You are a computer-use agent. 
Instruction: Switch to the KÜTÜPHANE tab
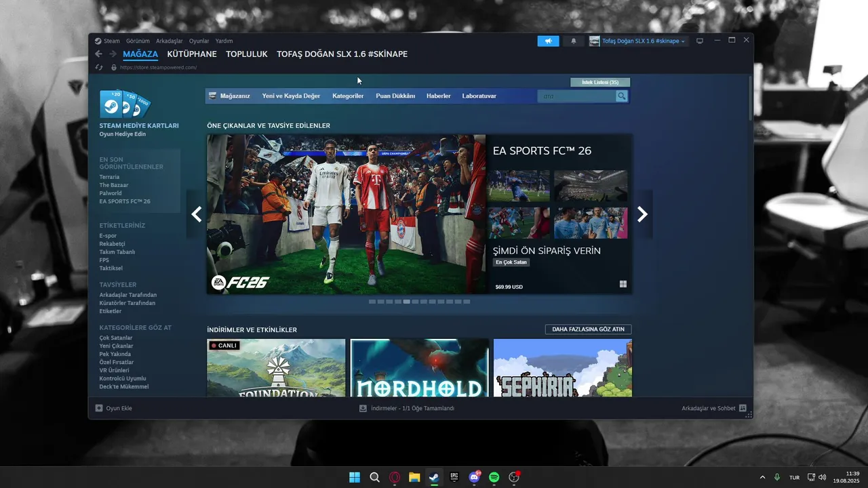point(192,54)
